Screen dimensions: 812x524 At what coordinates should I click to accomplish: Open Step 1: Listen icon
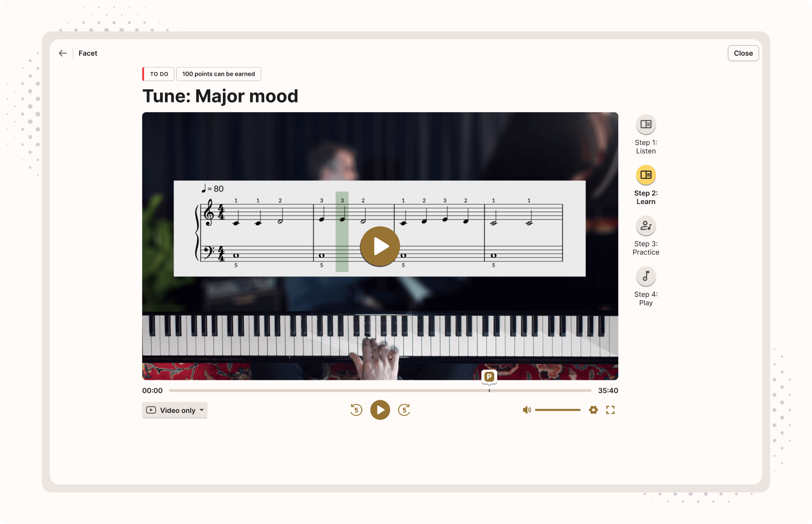click(646, 125)
